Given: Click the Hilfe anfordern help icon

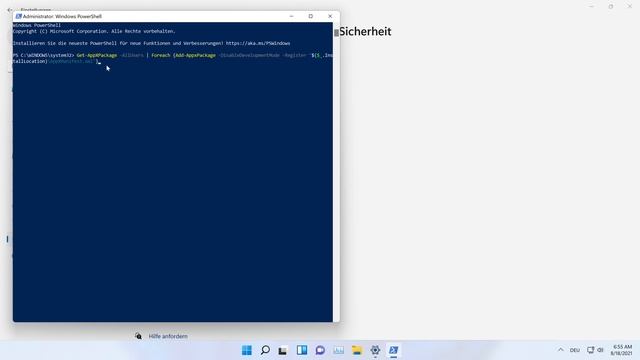Looking at the screenshot, I should pyautogui.click(x=138, y=336).
